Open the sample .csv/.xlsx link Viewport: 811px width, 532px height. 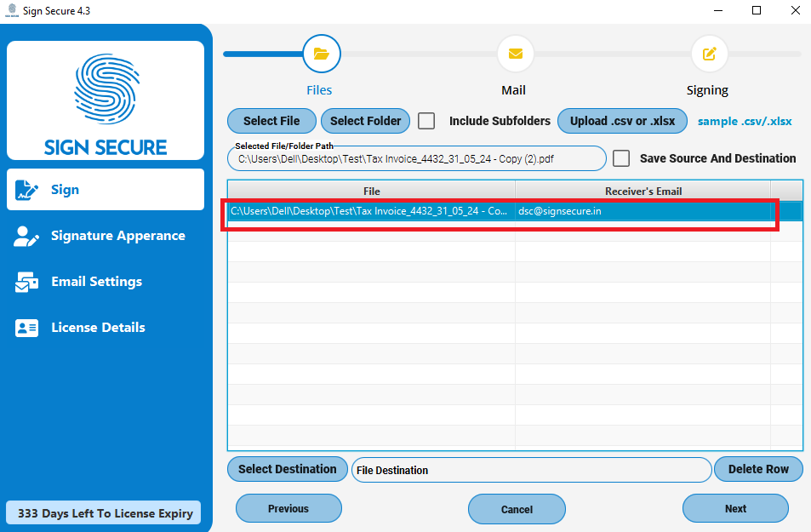pyautogui.click(x=745, y=121)
